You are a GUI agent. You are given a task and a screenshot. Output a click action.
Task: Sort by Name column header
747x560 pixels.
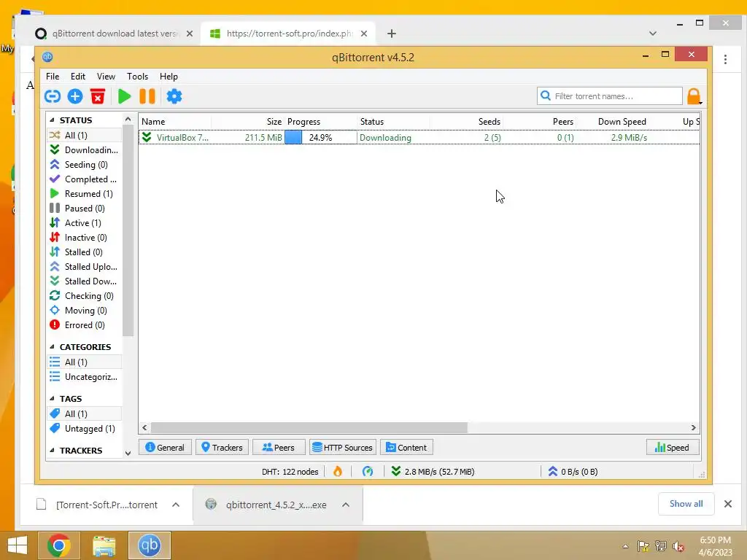click(x=175, y=122)
